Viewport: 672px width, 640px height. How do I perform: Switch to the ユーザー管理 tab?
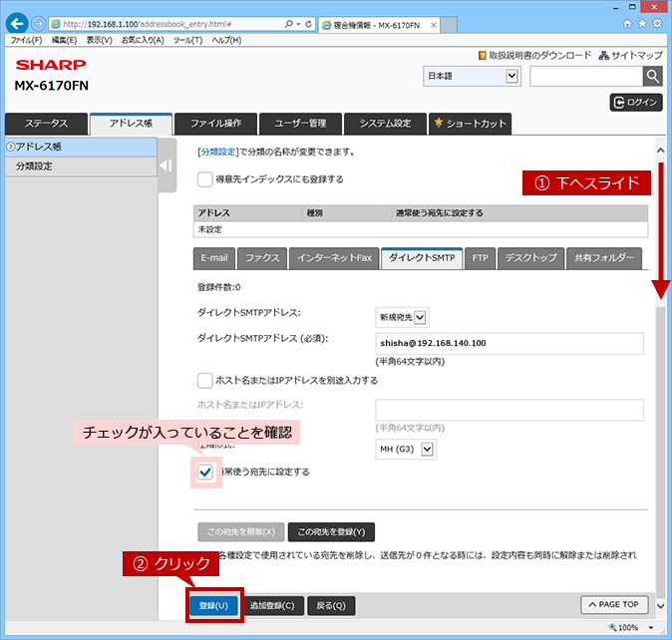coord(300,124)
